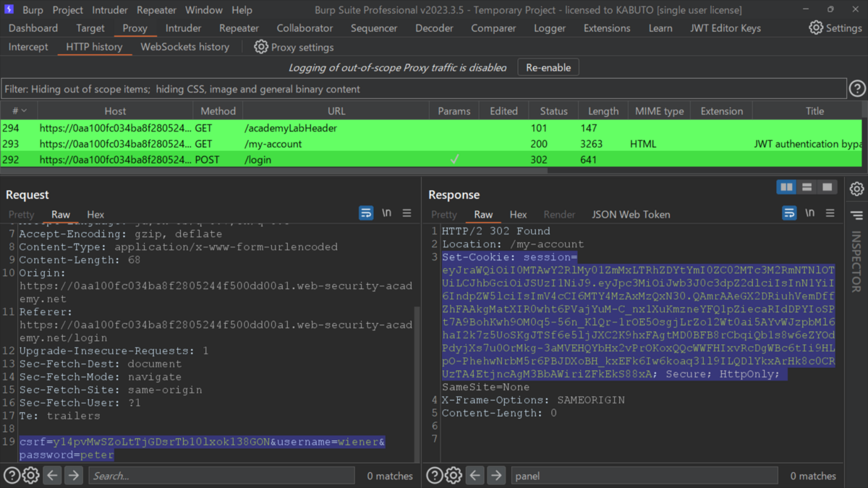Image resolution: width=868 pixels, height=488 pixels.
Task: Switch to the Comparer tab
Action: coord(494,28)
